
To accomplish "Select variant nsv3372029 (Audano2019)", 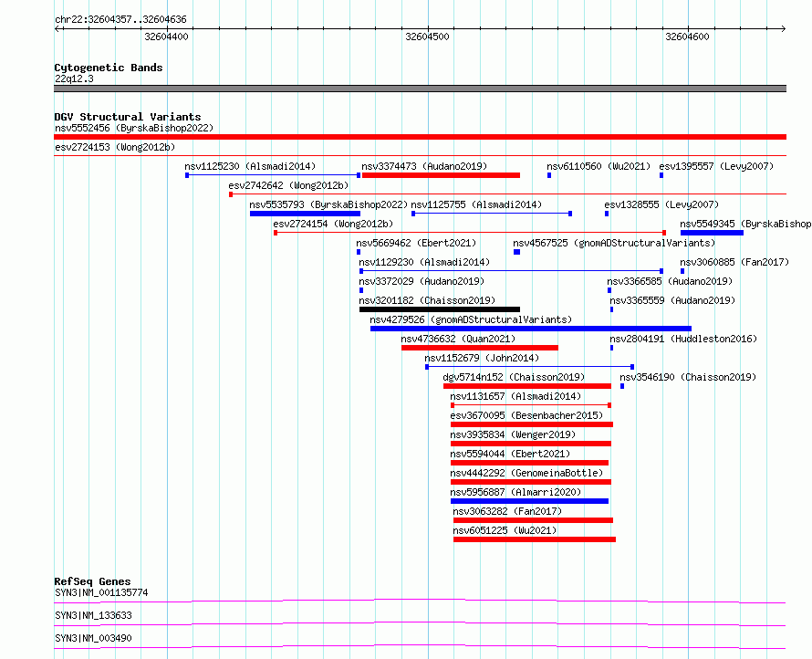I will coord(361,290).
